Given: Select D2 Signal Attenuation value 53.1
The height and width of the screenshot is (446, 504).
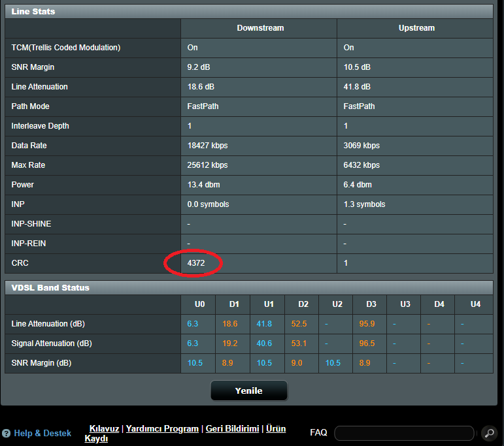Looking at the screenshot, I should point(299,343).
